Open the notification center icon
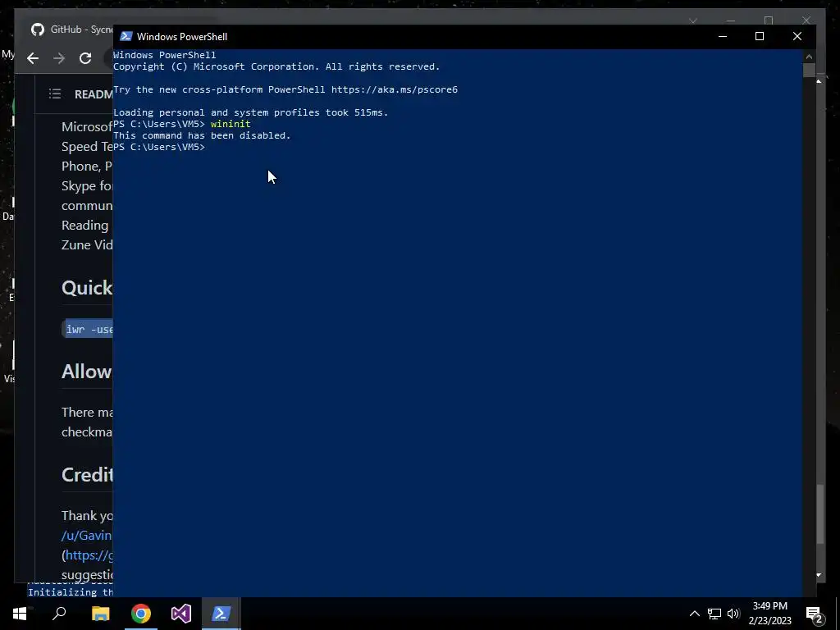Image resolution: width=840 pixels, height=630 pixels. pos(814,614)
